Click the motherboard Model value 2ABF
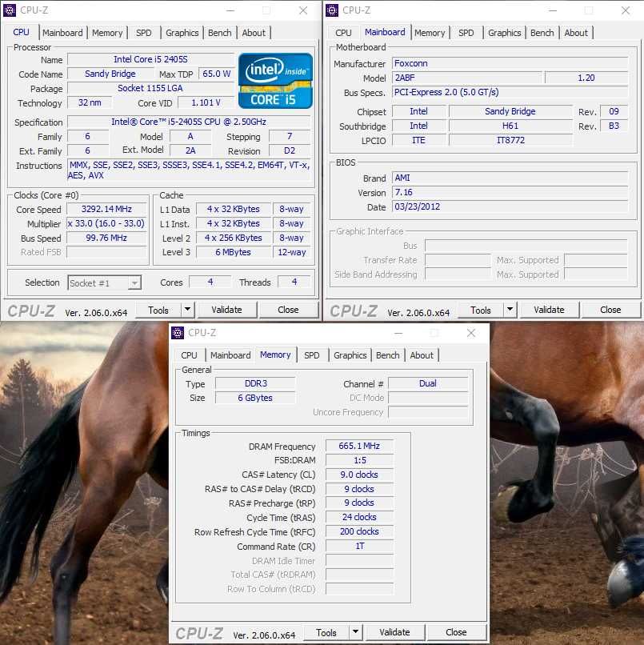The width and height of the screenshot is (644, 645). point(466,78)
